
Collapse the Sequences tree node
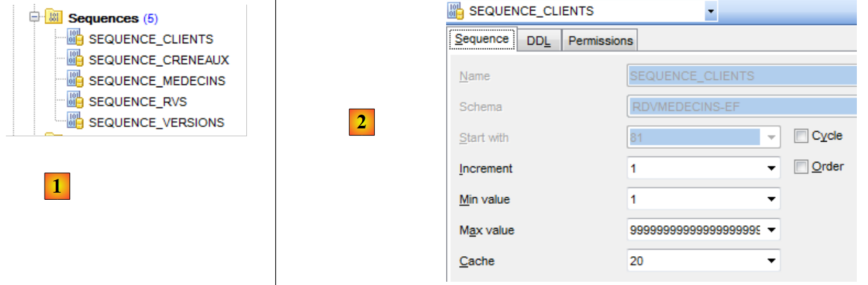[35, 19]
